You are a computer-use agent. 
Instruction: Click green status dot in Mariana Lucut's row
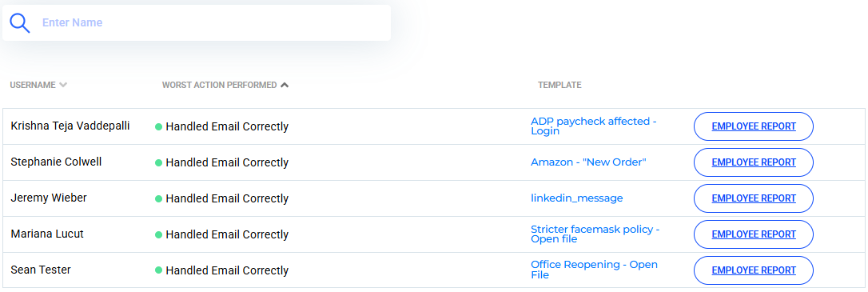coord(158,235)
